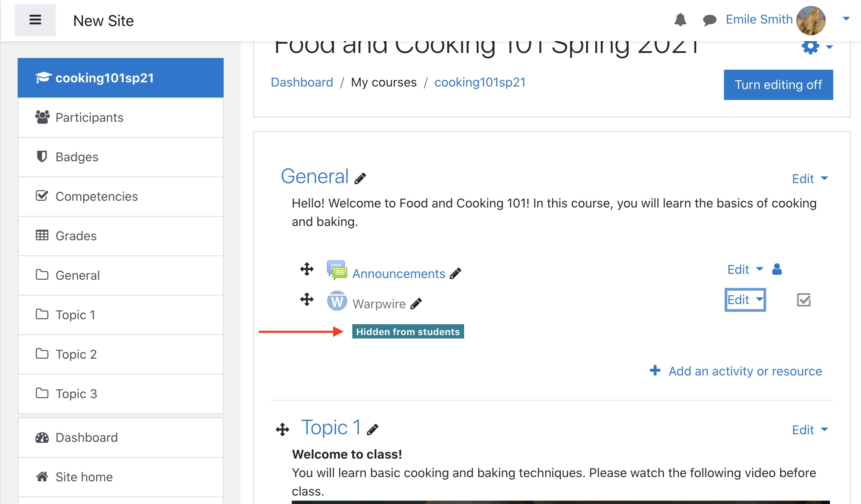This screenshot has height=504, width=861.
Task: Click move handle beside Announcements
Action: click(307, 269)
